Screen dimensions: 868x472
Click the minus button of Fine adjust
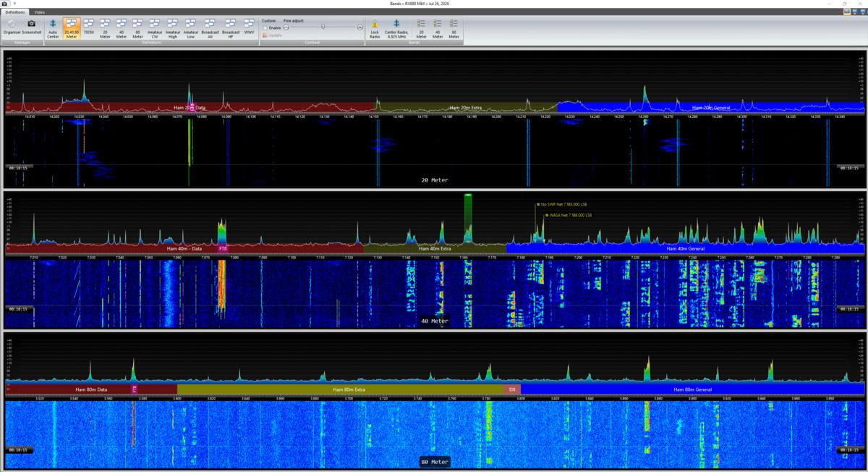click(286, 27)
